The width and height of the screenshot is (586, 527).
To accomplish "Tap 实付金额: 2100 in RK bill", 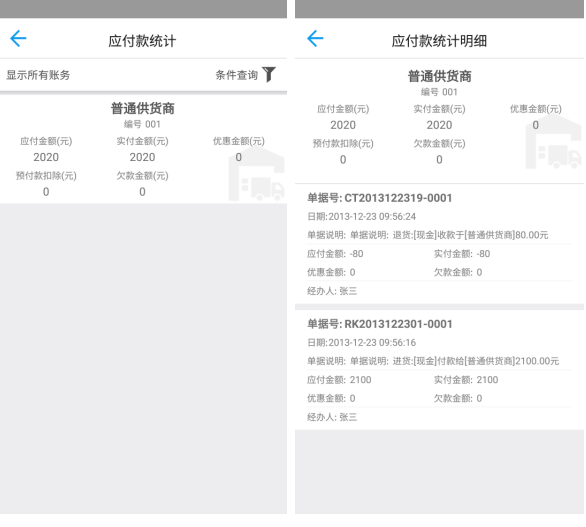I will pos(466,380).
